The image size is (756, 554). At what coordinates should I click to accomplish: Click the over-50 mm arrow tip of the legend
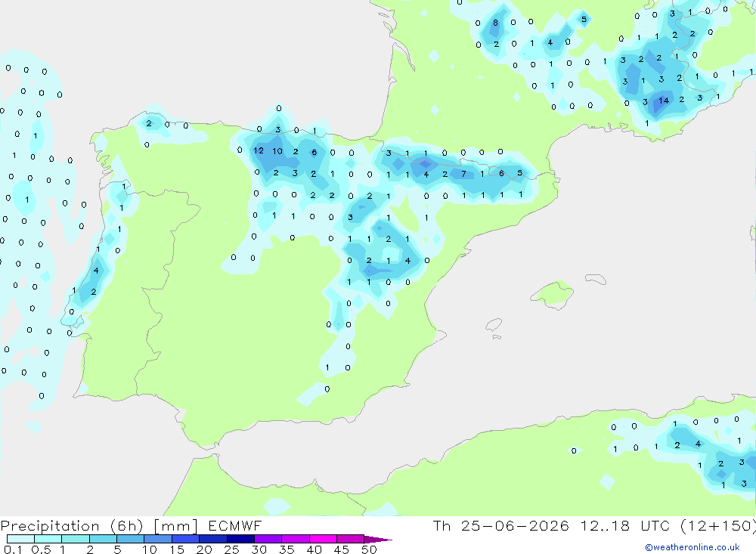[378, 540]
